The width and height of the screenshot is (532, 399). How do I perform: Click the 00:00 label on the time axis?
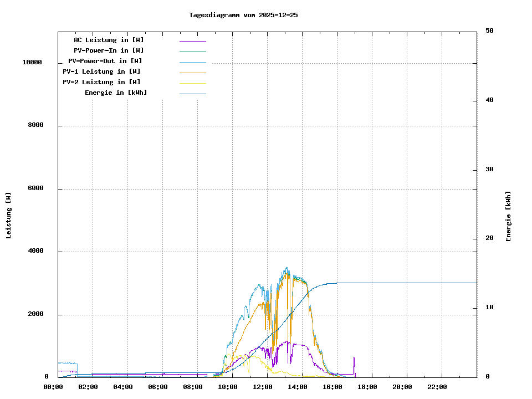pyautogui.click(x=53, y=387)
